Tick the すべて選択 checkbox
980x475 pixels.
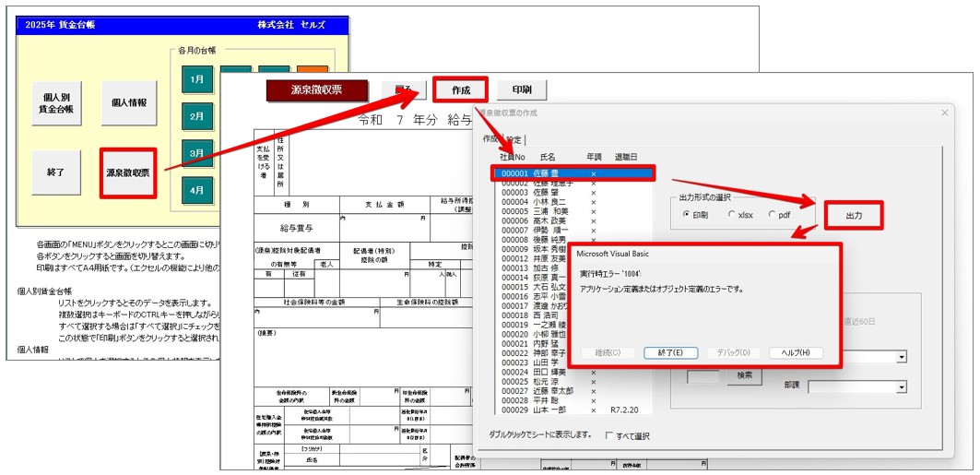pos(610,435)
